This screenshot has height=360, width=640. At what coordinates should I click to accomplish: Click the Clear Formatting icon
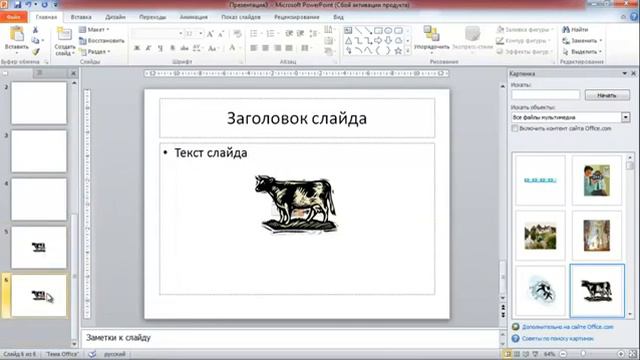pos(238,34)
